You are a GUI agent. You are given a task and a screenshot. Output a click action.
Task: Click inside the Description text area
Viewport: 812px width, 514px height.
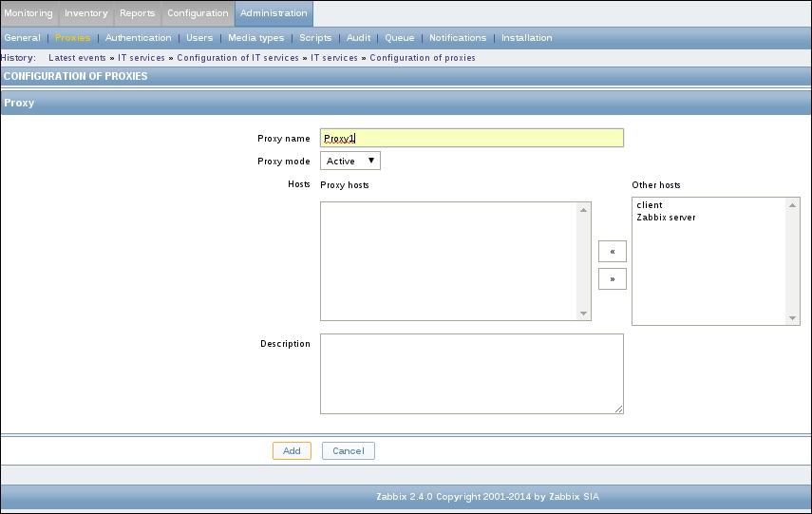coord(472,373)
